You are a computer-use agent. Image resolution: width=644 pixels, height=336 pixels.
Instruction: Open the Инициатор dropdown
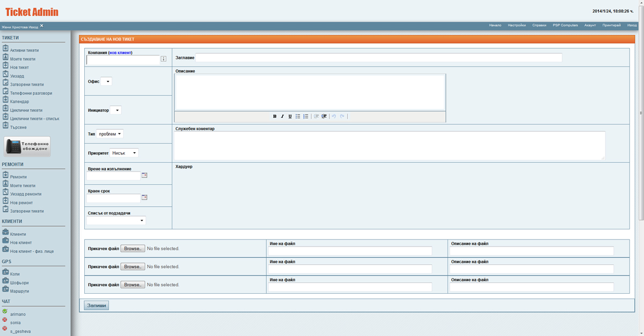(115, 110)
